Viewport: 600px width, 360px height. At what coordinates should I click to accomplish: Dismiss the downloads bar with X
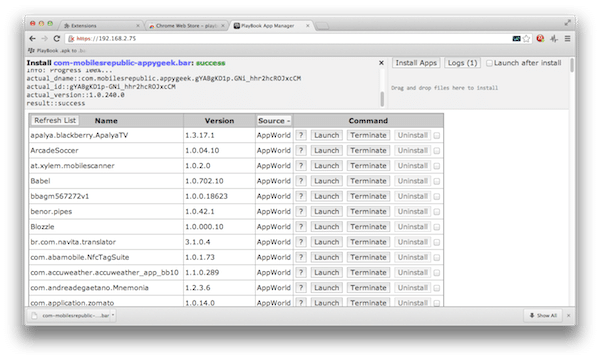pos(568,316)
